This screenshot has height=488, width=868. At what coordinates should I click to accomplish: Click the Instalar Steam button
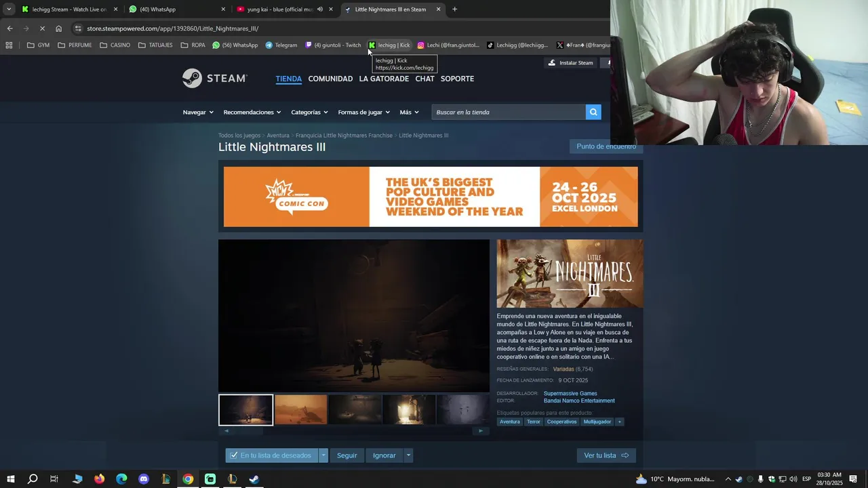(570, 62)
